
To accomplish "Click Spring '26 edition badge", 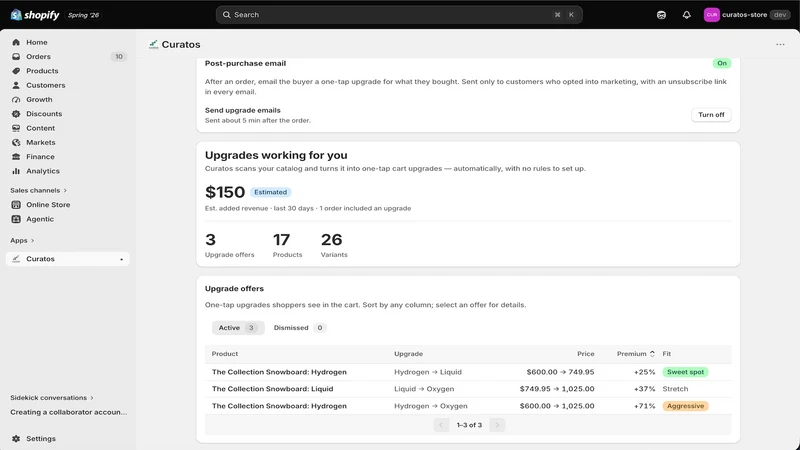I will [x=84, y=15].
